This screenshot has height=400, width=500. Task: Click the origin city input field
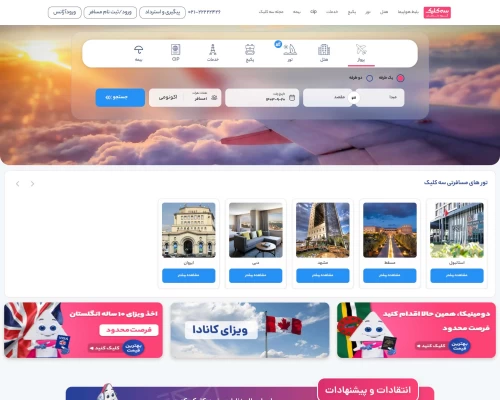coord(380,98)
